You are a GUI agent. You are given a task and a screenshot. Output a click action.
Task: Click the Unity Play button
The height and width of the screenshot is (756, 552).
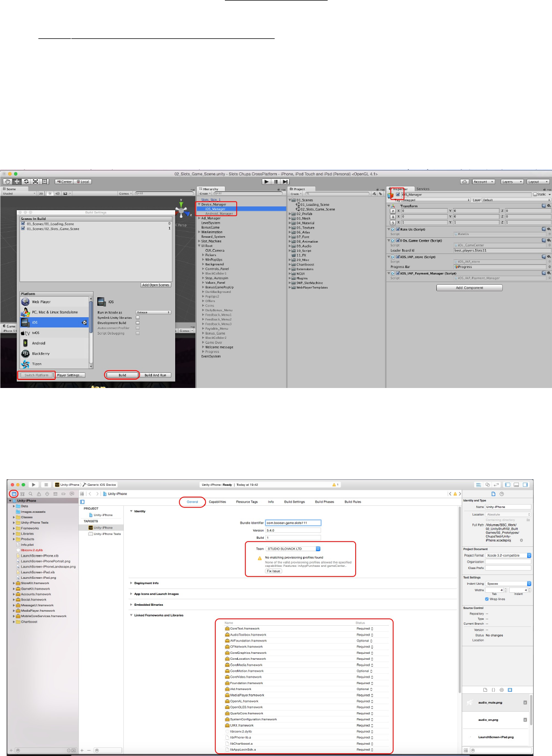pyautogui.click(x=266, y=182)
